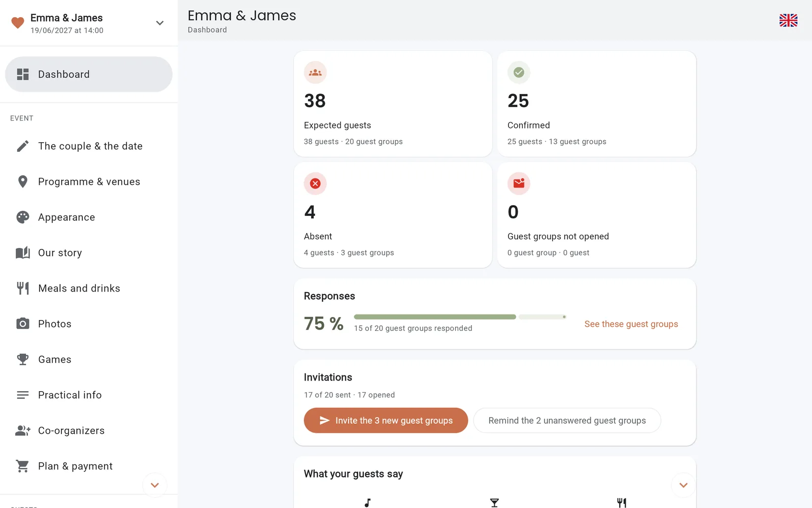This screenshot has height=508, width=812.
Task: Click the 'What your guests say' heading
Action: click(353, 474)
